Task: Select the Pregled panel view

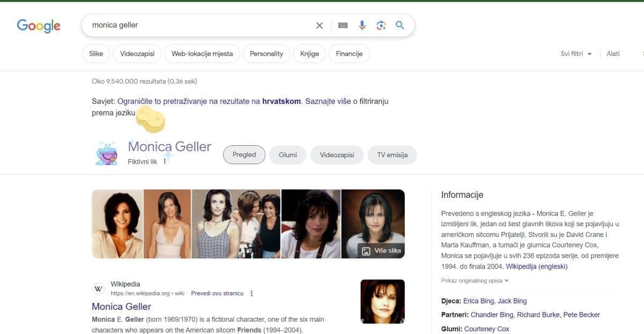Action: point(244,154)
